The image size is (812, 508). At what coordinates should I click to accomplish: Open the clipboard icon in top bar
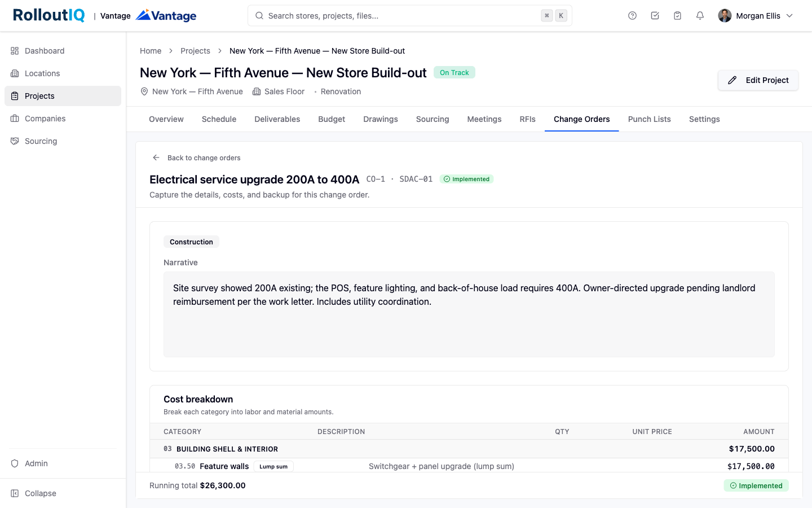tap(677, 16)
